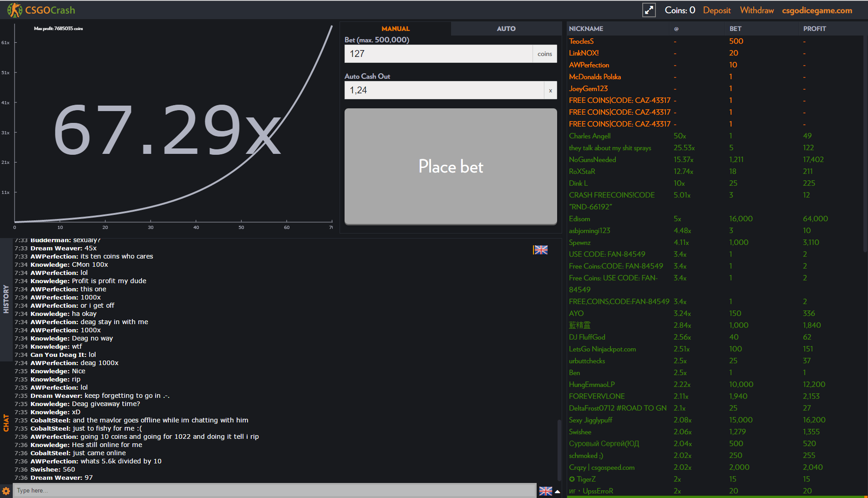The image size is (868, 498).
Task: Click the Coins: 0 balance text
Action: [680, 10]
